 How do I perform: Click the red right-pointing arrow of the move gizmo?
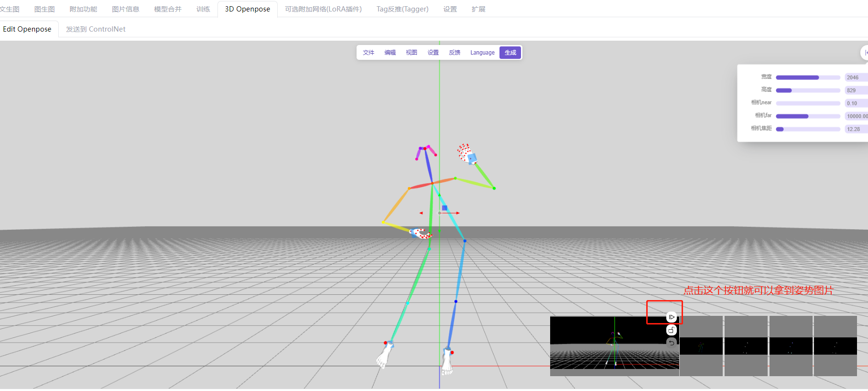coord(457,213)
